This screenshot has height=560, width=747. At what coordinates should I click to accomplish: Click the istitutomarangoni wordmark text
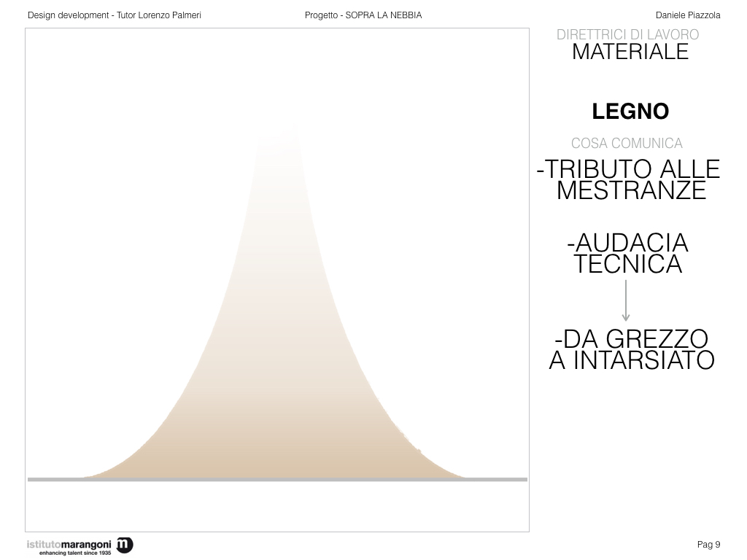[x=69, y=544]
